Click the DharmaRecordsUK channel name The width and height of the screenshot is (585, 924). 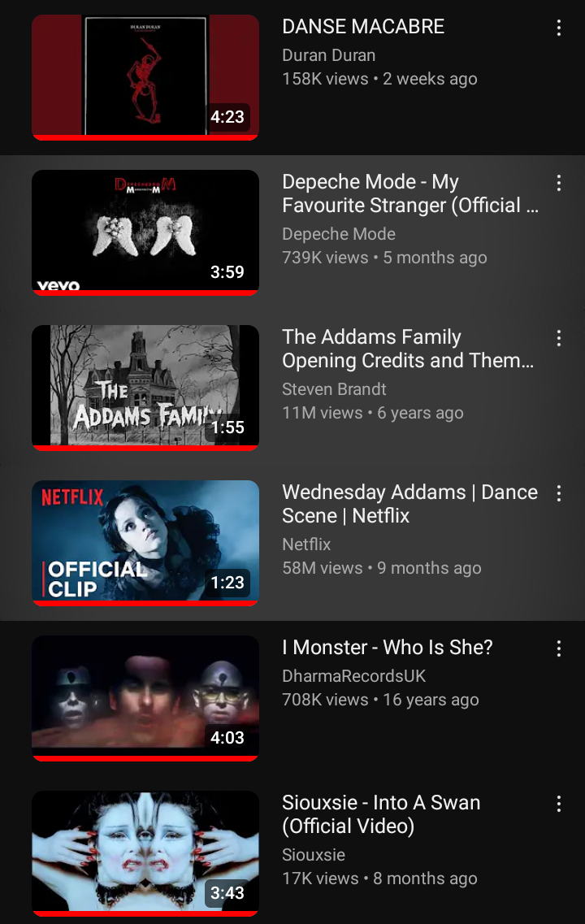point(353,676)
